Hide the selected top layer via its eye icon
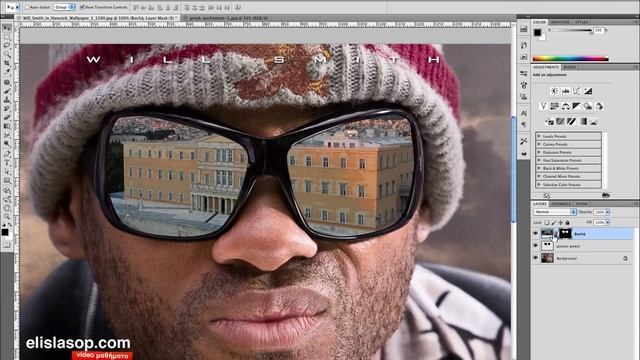 [x=536, y=233]
